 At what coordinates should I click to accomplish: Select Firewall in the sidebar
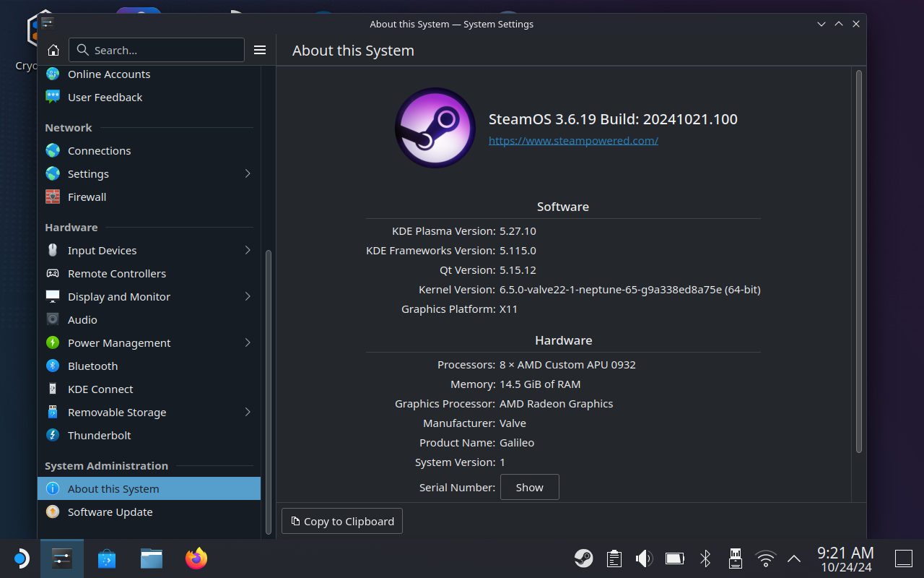point(87,197)
